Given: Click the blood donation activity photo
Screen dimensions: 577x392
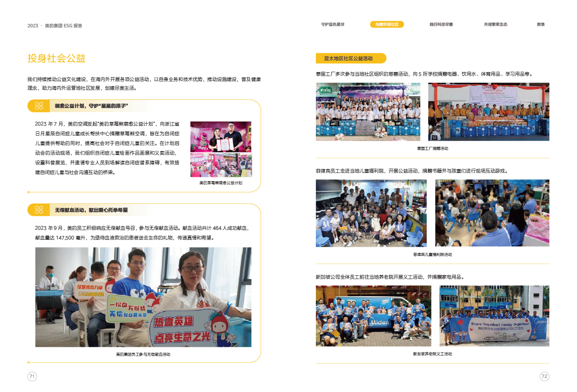Looking at the screenshot, I should pyautogui.click(x=143, y=297).
